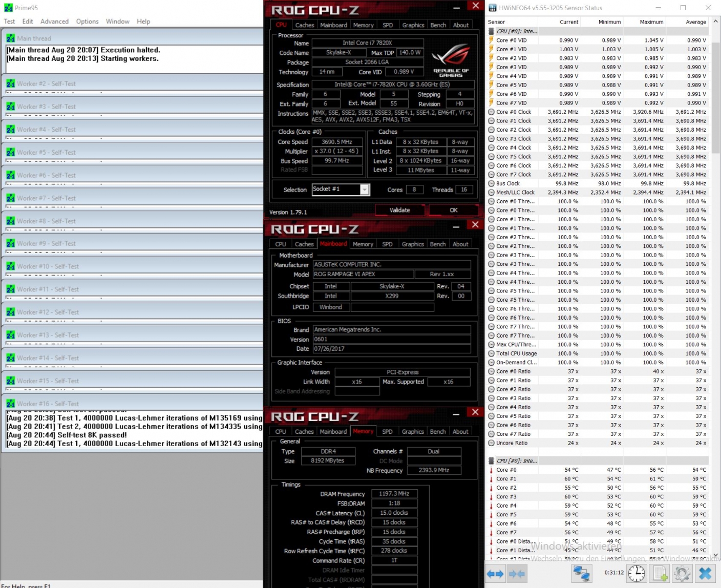Image resolution: width=721 pixels, height=588 pixels.
Task: Open HWiNFO network remote monitoring icon
Action: tap(581, 574)
